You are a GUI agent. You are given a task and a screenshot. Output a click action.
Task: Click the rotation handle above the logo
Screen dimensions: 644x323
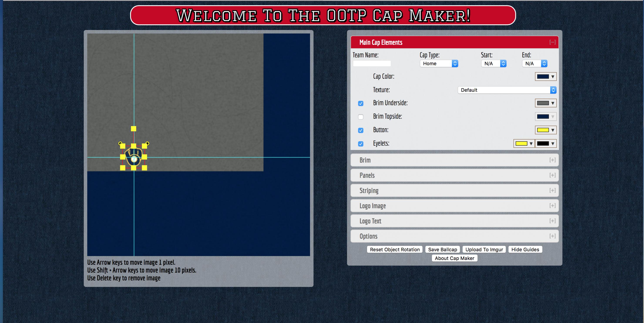[133, 129]
